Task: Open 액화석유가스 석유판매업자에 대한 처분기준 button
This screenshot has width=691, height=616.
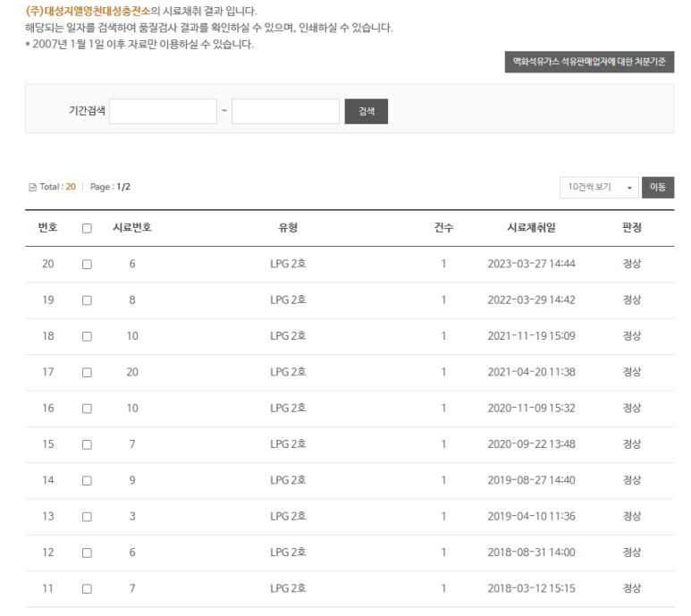Action: click(x=589, y=62)
